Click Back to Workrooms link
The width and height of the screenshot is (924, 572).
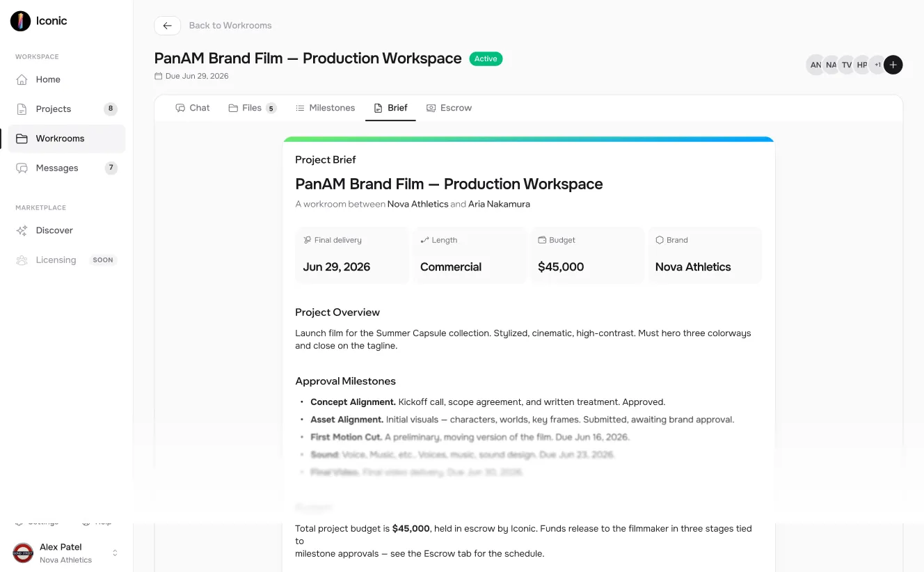[x=230, y=26]
